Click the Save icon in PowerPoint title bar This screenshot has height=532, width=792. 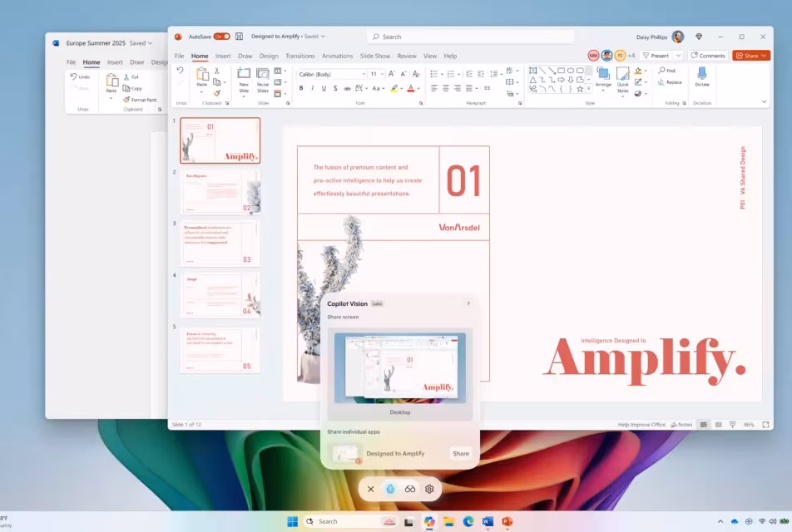pyautogui.click(x=240, y=37)
